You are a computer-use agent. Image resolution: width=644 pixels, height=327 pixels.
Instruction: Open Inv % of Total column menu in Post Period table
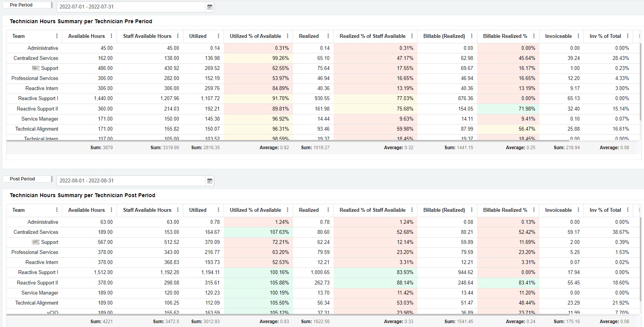pos(628,210)
